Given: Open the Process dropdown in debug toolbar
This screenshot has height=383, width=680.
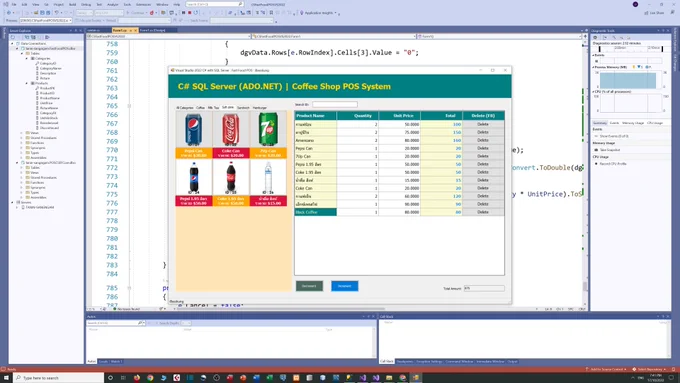Looking at the screenshot, I should click(x=46, y=20).
